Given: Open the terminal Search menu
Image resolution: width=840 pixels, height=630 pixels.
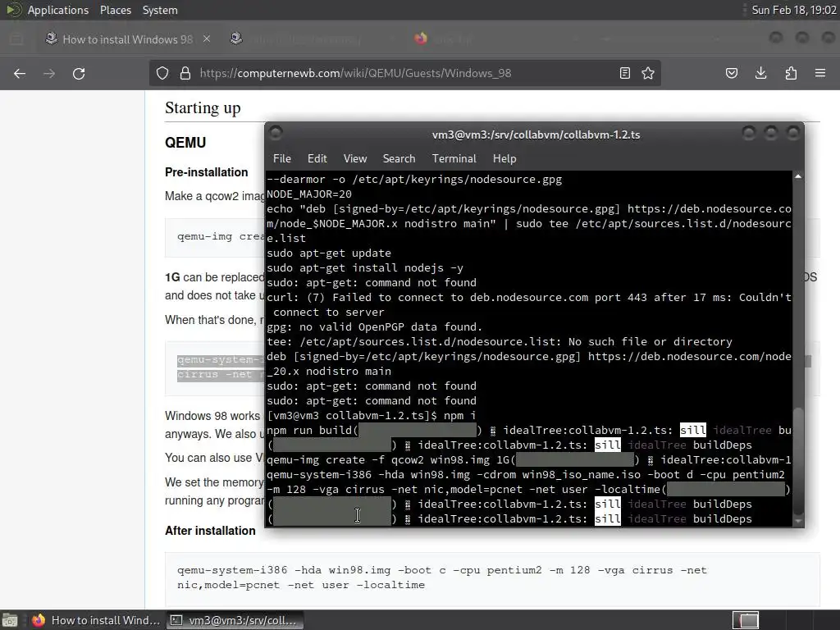Looking at the screenshot, I should (x=399, y=158).
